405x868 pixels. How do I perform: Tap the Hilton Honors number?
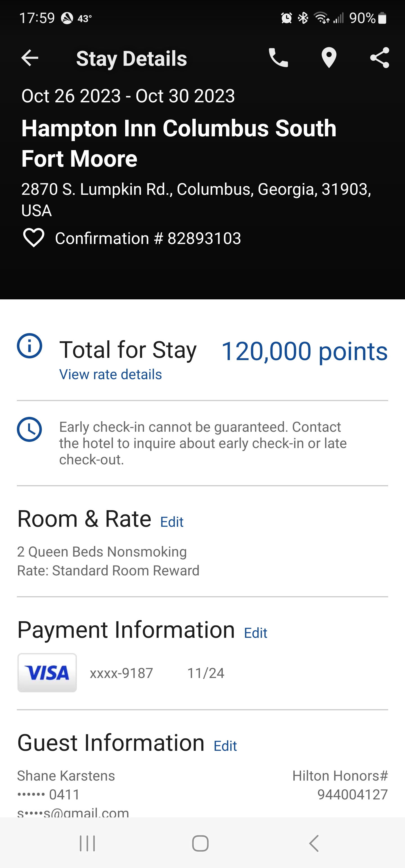click(x=352, y=794)
